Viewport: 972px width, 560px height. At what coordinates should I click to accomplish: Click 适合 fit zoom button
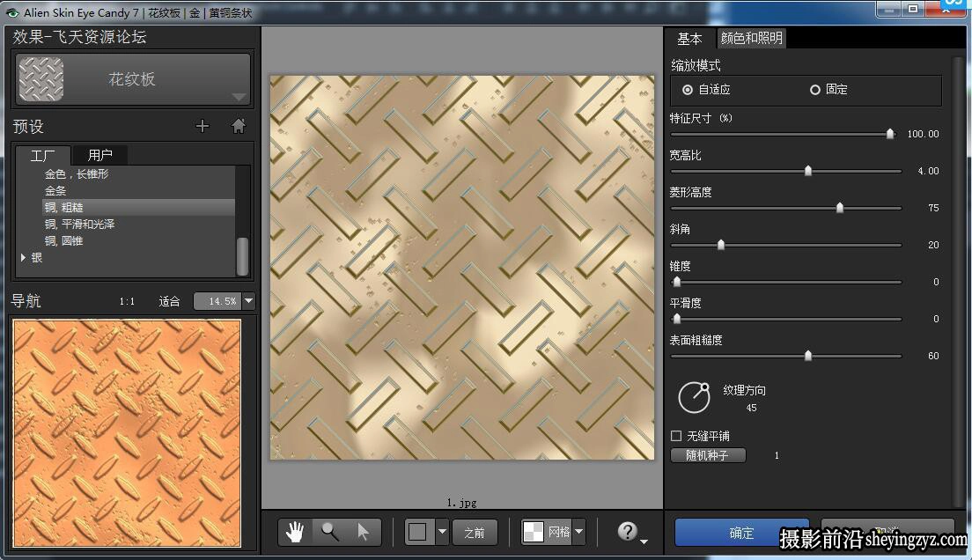[x=169, y=301]
